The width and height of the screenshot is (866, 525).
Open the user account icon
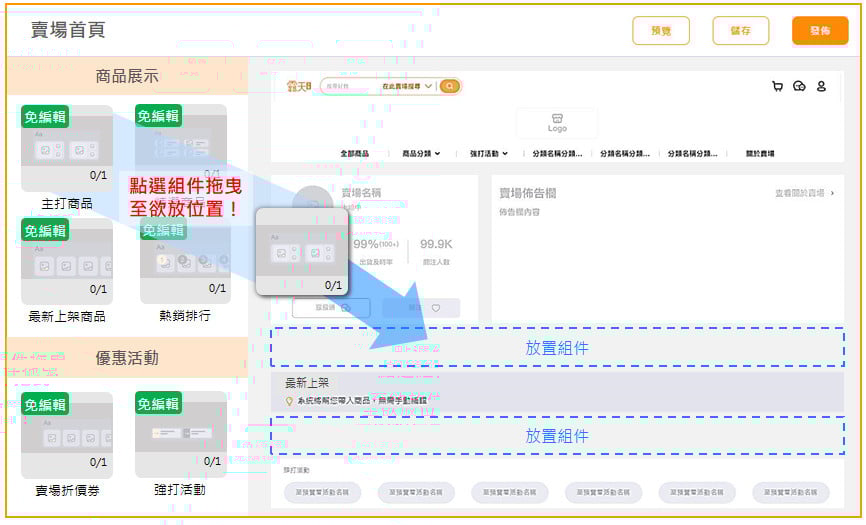(x=821, y=87)
